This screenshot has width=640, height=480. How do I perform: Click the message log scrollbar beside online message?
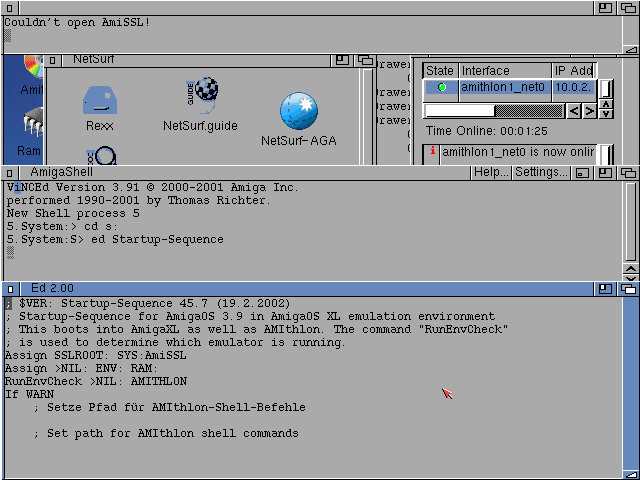click(607, 154)
